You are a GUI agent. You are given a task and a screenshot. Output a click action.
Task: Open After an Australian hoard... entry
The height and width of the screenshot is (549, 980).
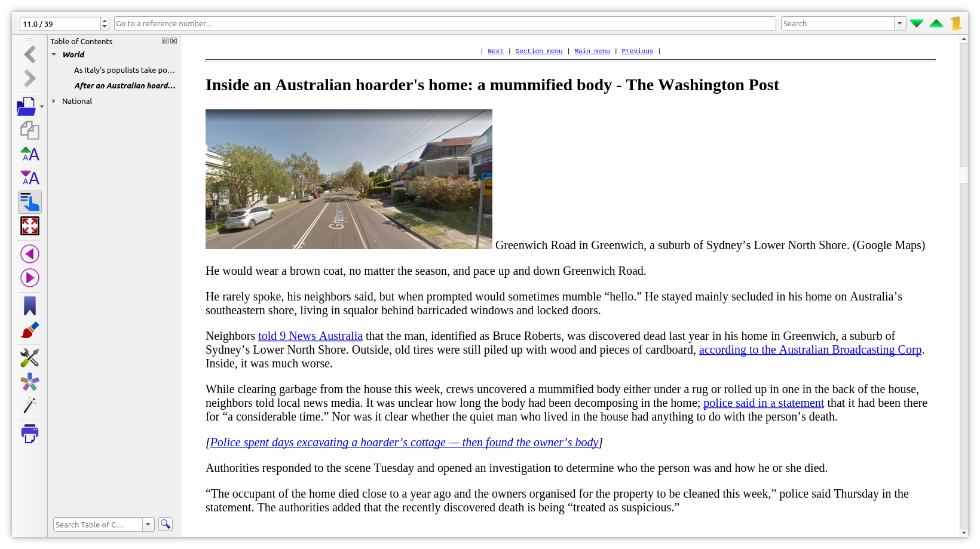(x=125, y=85)
